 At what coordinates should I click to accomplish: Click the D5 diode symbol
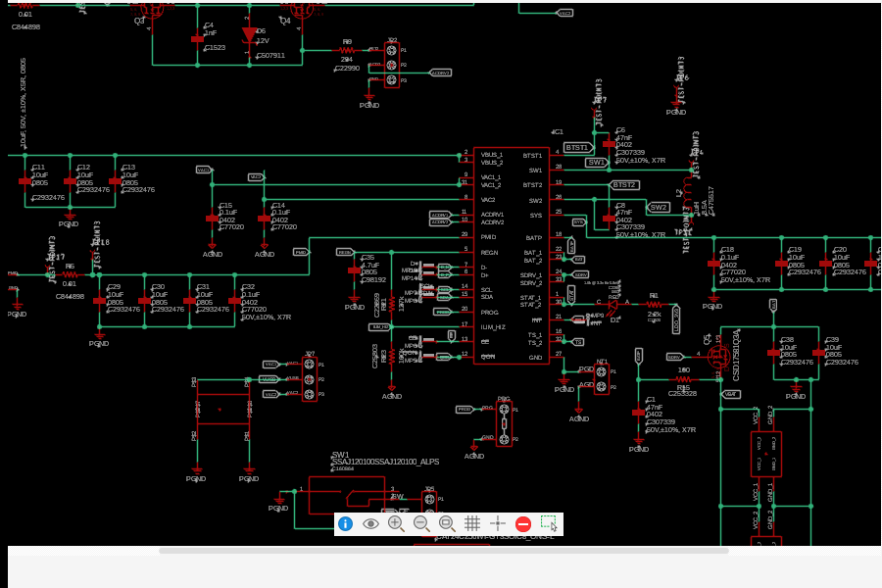click(249, 35)
